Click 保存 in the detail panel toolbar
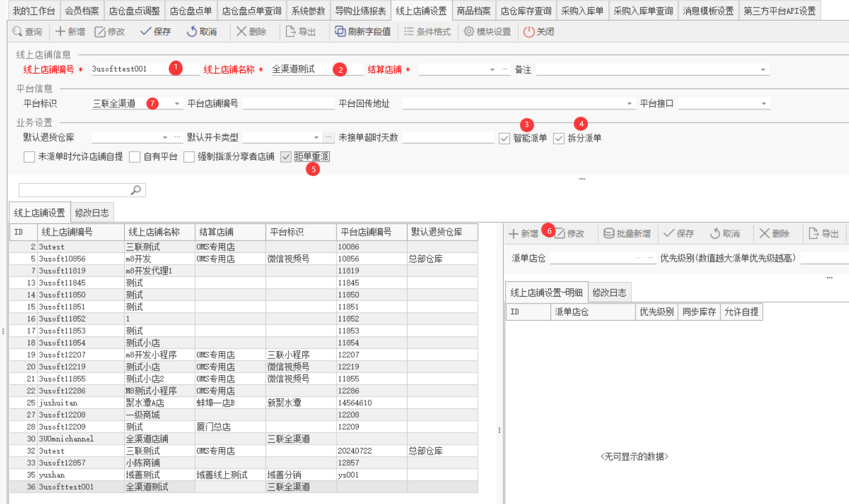Image resolution: width=849 pixels, height=504 pixels. 679,234
